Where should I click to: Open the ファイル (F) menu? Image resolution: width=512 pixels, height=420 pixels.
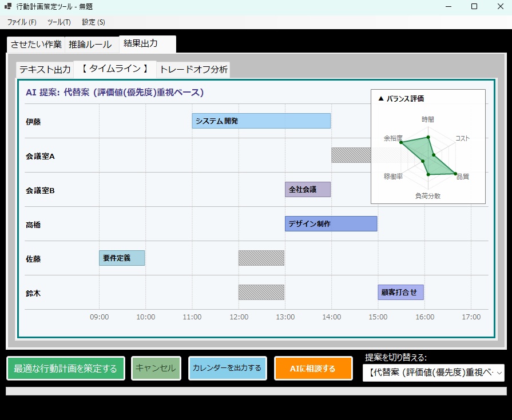coord(22,22)
